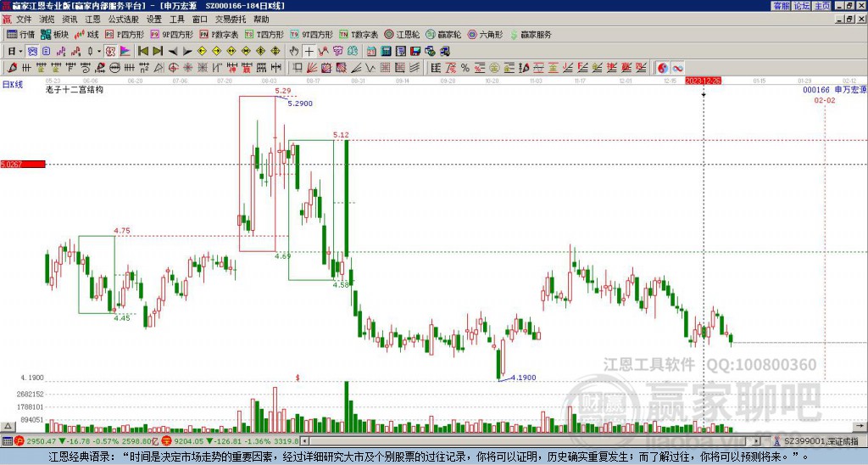Click the calendar date icon
This screenshot has width=868, height=465.
371,51
